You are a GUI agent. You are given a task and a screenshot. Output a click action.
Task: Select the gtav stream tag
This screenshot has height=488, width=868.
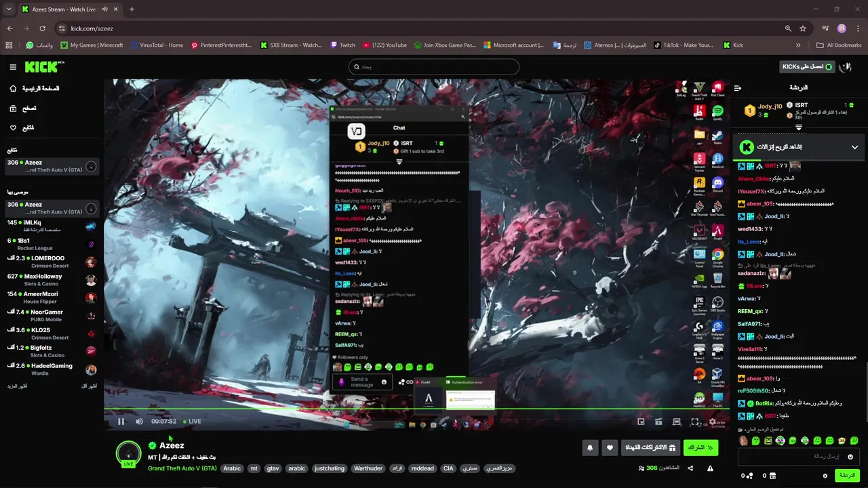tap(273, 468)
